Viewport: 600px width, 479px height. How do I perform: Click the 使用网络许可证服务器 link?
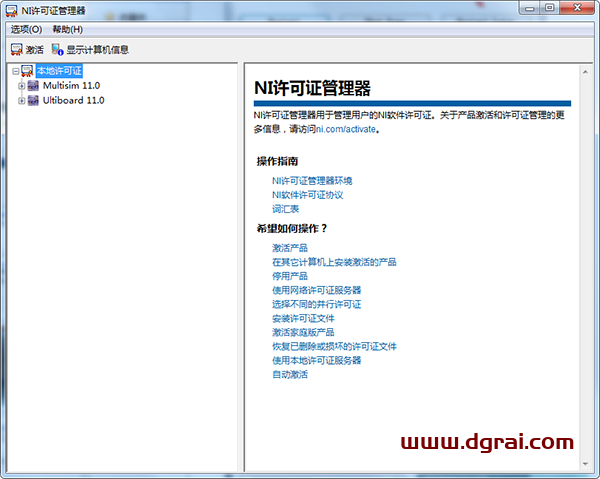pyautogui.click(x=317, y=290)
